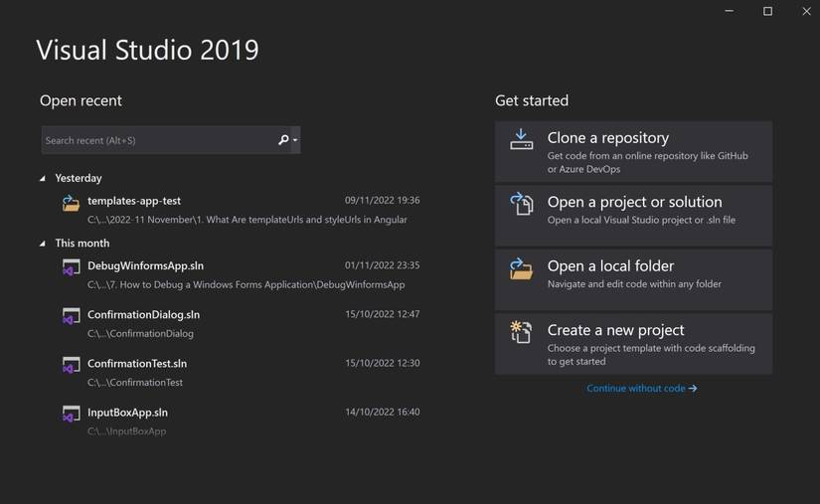Click the Create a new project icon
This screenshot has width=820, height=504.
point(522,332)
